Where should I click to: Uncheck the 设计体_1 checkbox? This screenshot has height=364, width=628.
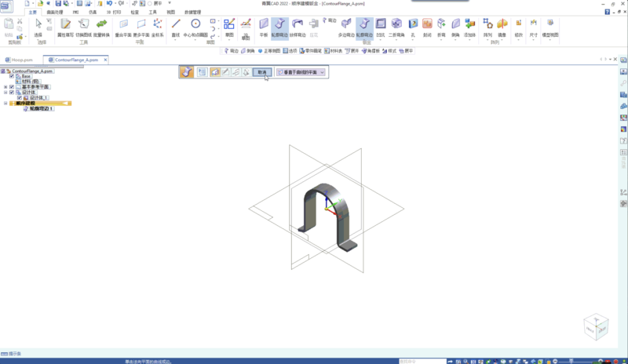point(20,98)
